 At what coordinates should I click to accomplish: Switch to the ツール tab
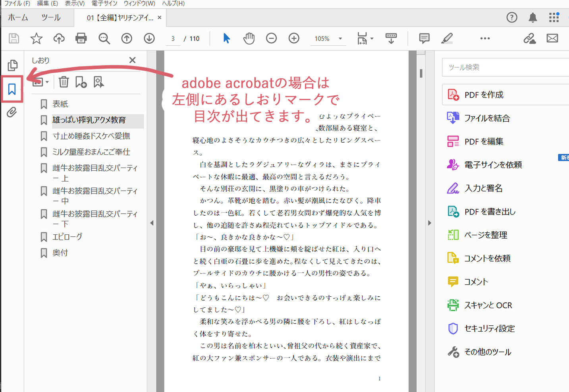51,17
